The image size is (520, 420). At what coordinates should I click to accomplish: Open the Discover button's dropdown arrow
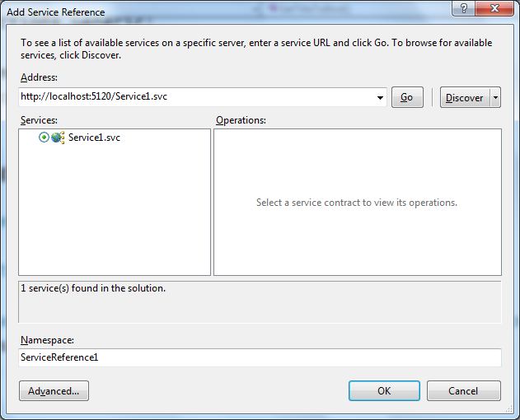(x=495, y=97)
